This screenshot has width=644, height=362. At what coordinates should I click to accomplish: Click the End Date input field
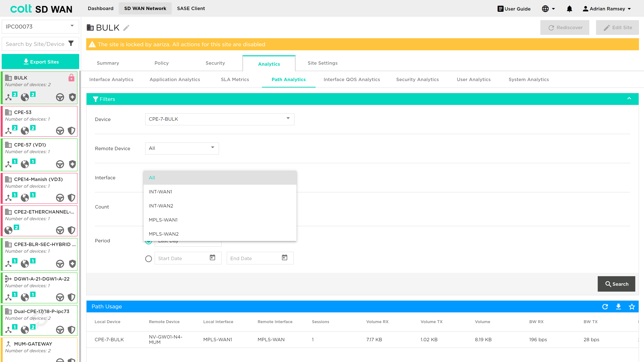[x=260, y=258]
